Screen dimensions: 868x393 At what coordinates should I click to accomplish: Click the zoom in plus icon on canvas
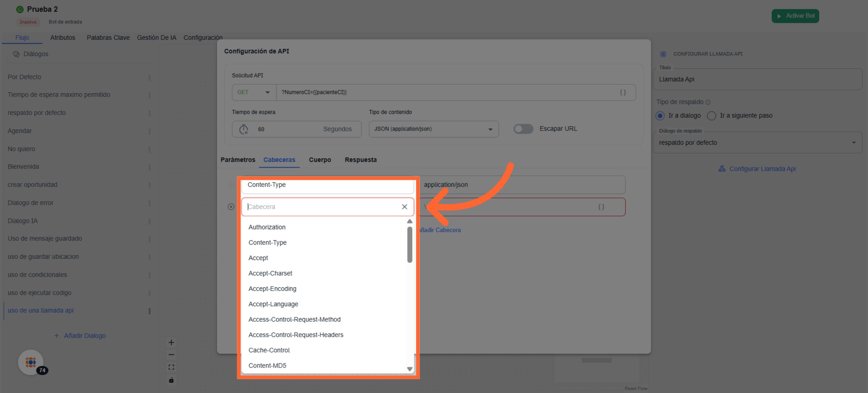coord(171,342)
